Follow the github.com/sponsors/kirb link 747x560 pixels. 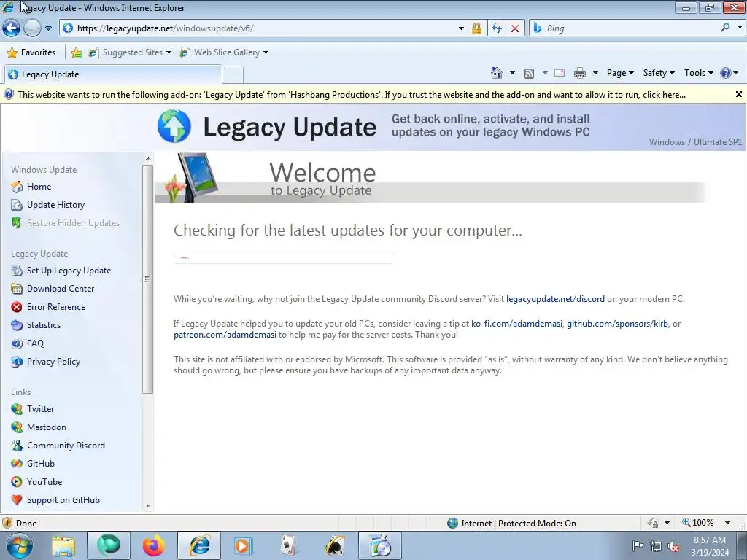point(617,324)
